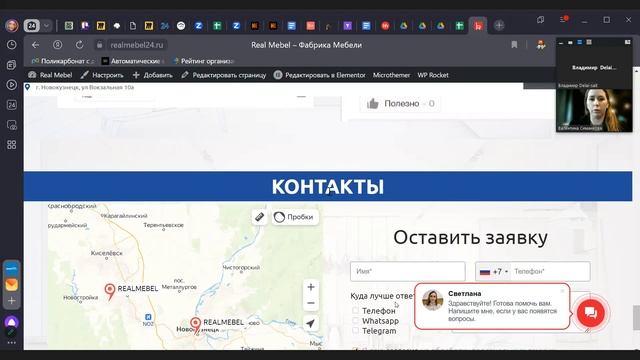
Task: Open the browser profile avatar at top left
Action: click(12, 25)
